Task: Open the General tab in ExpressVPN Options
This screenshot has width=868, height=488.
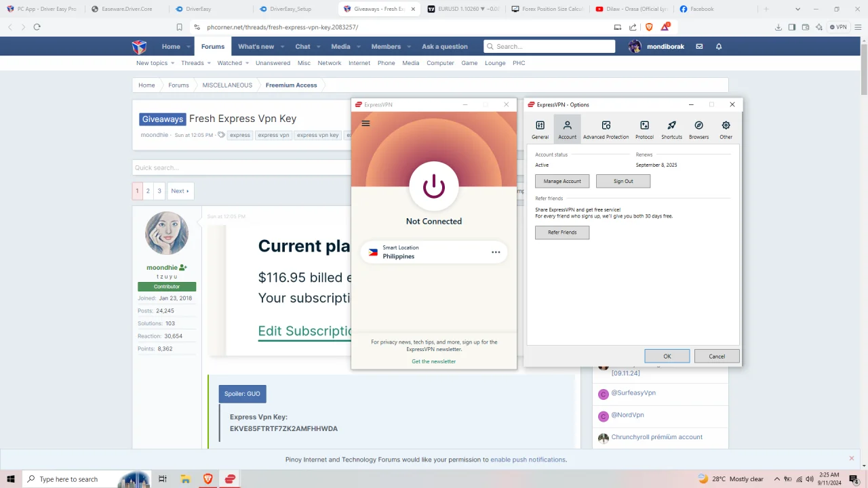Action: pos(540,129)
